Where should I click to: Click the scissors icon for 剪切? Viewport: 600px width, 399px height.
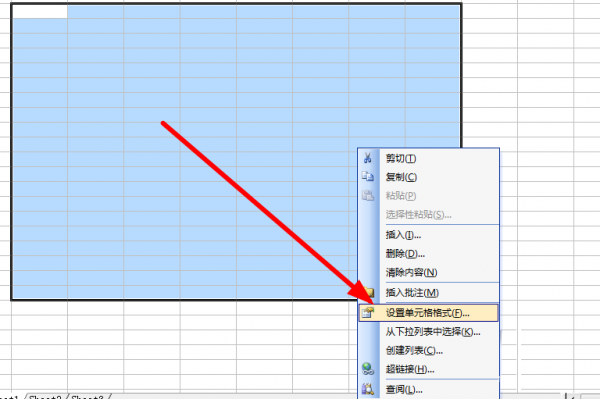tap(368, 158)
